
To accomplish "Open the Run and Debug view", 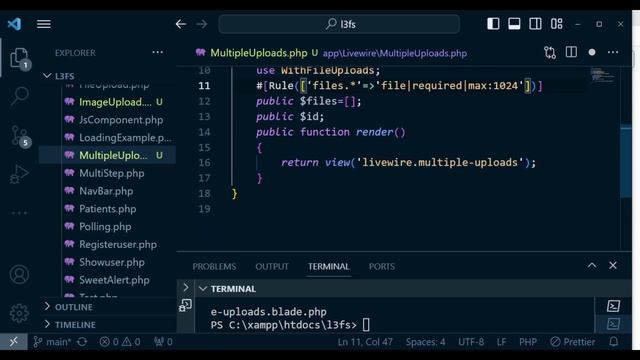I will (x=19, y=174).
